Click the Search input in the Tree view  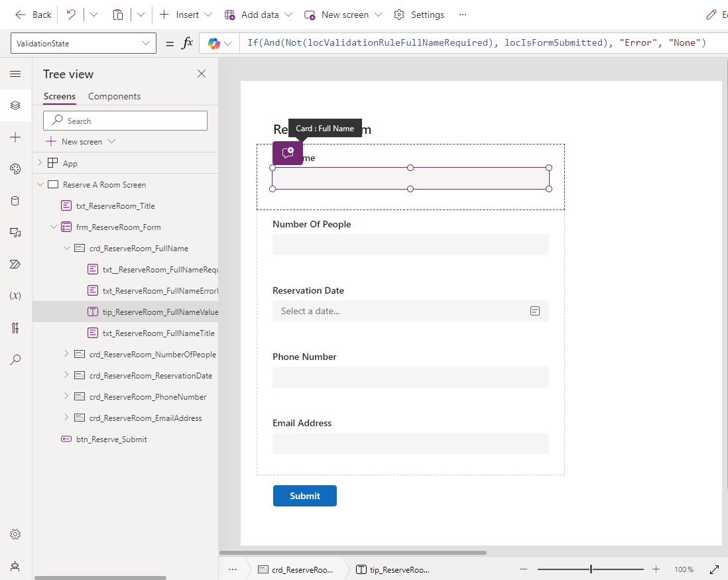click(125, 120)
